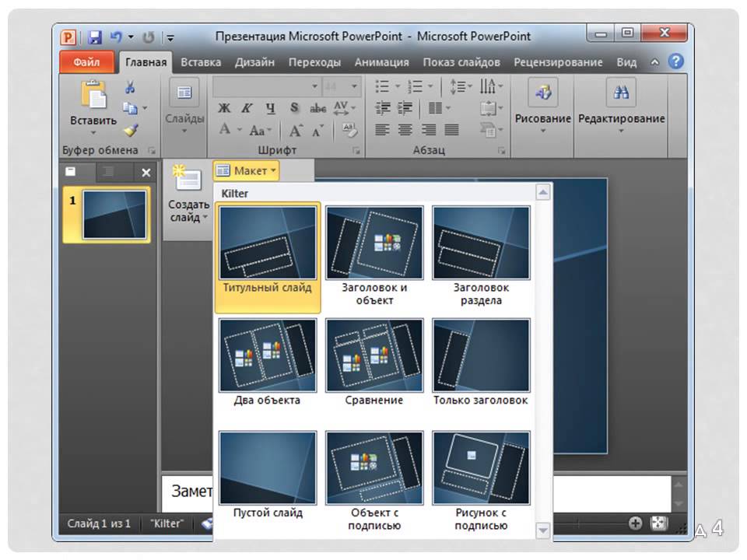Align text left in Абзац group

[x=382, y=129]
